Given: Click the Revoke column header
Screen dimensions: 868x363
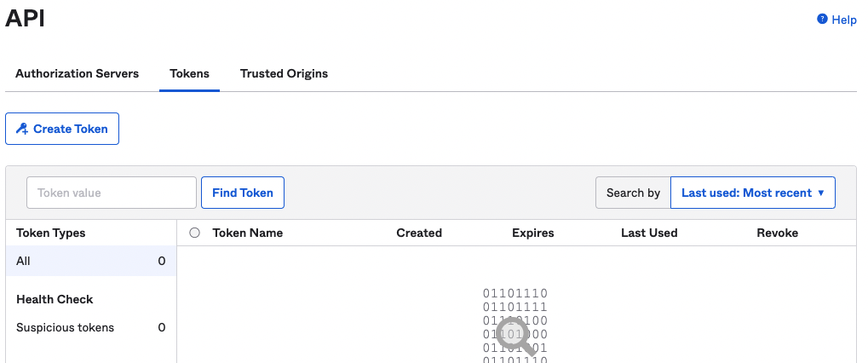Looking at the screenshot, I should tap(777, 233).
